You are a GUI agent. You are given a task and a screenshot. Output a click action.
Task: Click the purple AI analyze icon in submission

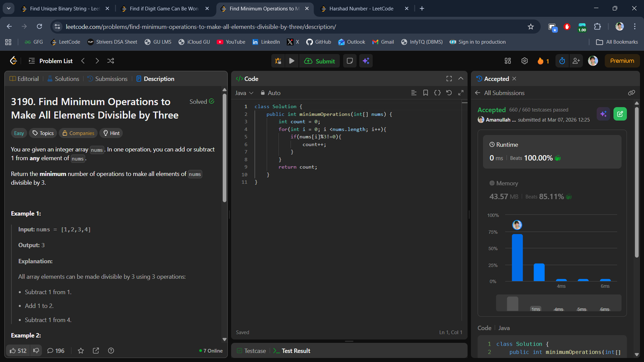603,114
